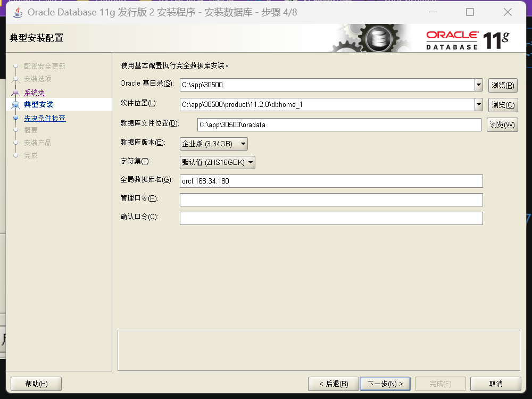Click the 安装选项 step label
532x399 pixels.
coord(38,79)
